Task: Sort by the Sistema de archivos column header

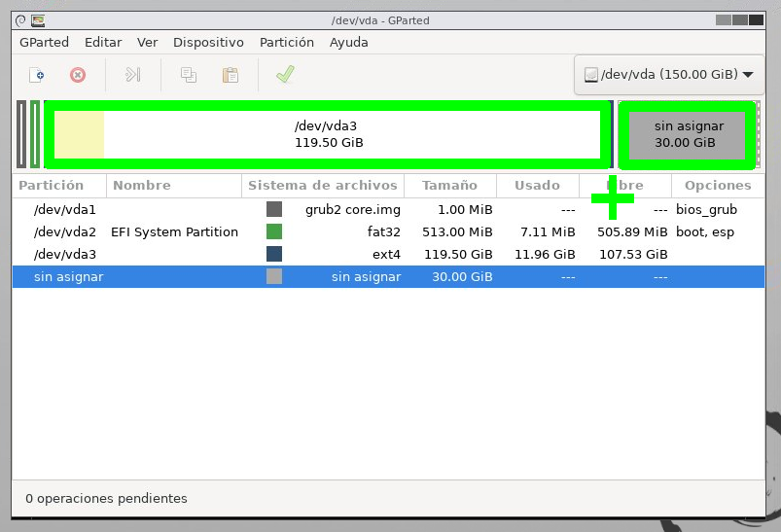Action: [x=322, y=185]
